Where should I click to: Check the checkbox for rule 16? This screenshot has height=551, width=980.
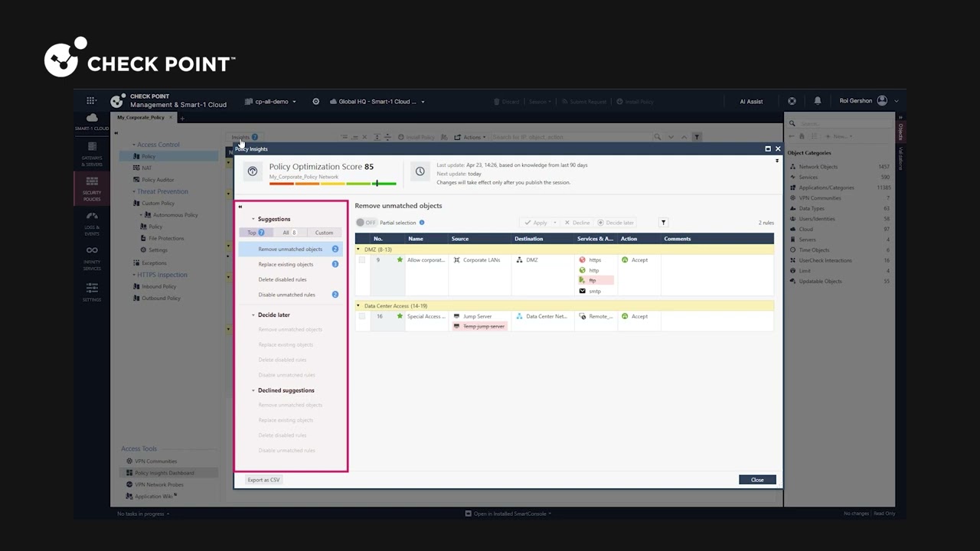[x=362, y=316]
